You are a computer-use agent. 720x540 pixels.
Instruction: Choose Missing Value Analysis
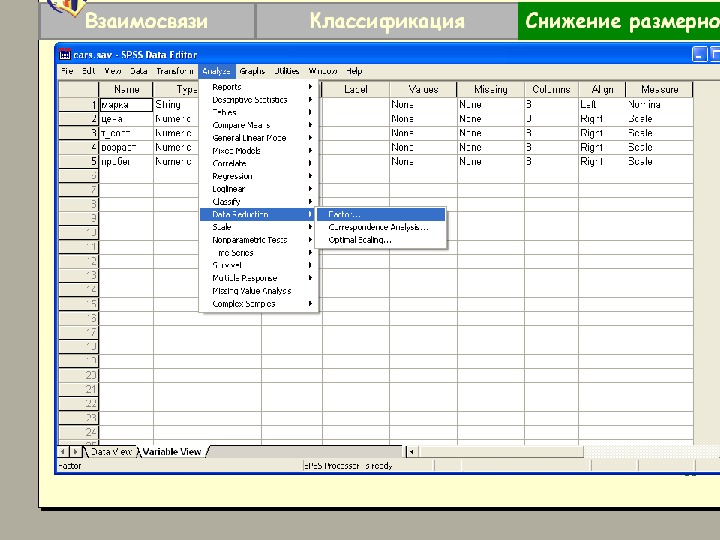(259, 291)
